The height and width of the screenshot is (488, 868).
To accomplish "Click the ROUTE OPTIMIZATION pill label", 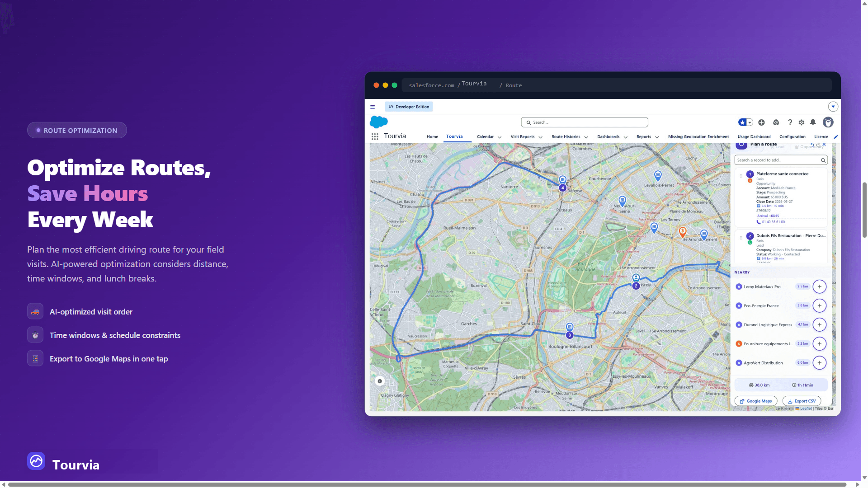I will [77, 131].
